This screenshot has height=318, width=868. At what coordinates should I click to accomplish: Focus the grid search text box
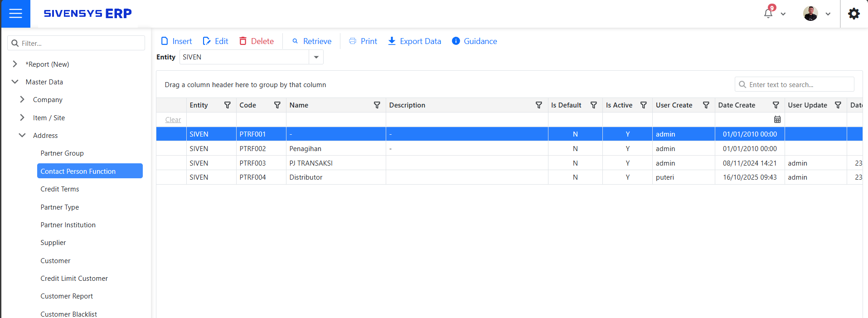click(794, 84)
